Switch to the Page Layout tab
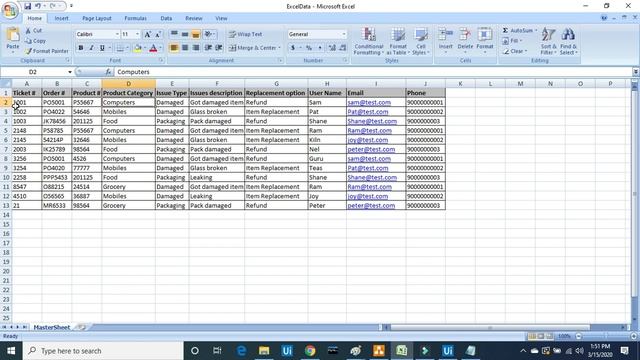640x360 pixels. (x=97, y=18)
